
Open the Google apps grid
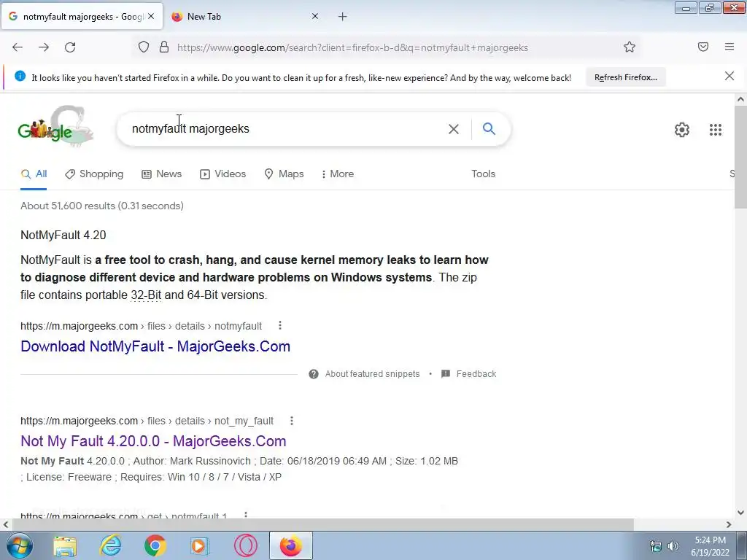715,130
